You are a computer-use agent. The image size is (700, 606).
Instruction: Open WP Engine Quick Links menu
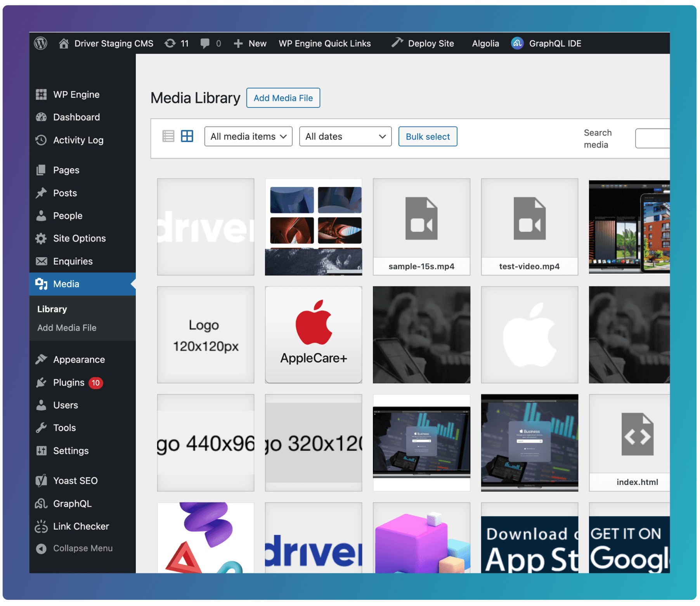click(x=325, y=43)
